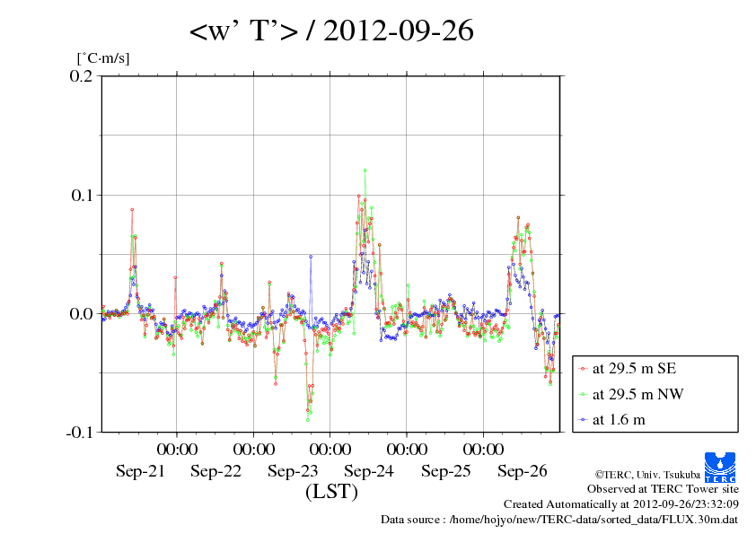Click the chart title "<w' T'> / 2012-09-26"
Screen dimensions: 756x534
[331, 31]
